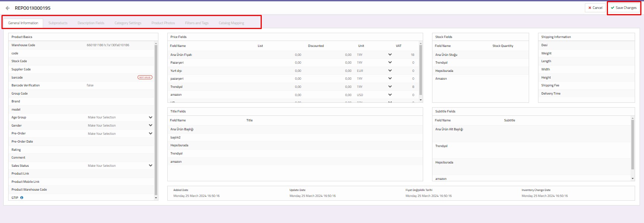Click the Stock Code input field
This screenshot has width=644, height=223.
[x=119, y=61]
